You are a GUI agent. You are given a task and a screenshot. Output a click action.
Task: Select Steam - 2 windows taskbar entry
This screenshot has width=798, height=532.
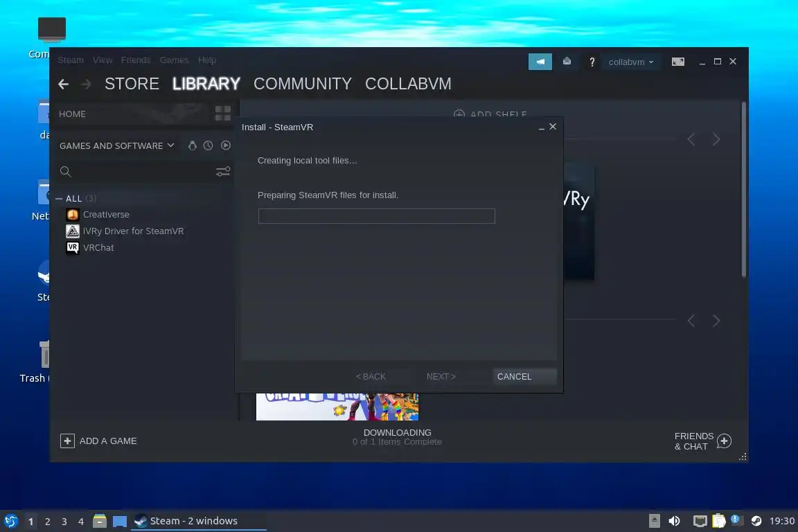click(199, 521)
